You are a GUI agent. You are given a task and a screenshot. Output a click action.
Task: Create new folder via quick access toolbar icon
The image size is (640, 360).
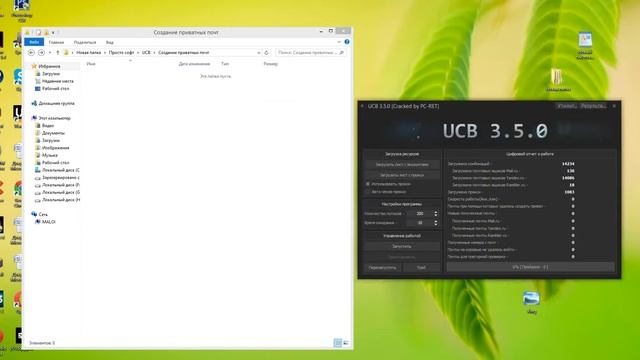(x=46, y=32)
